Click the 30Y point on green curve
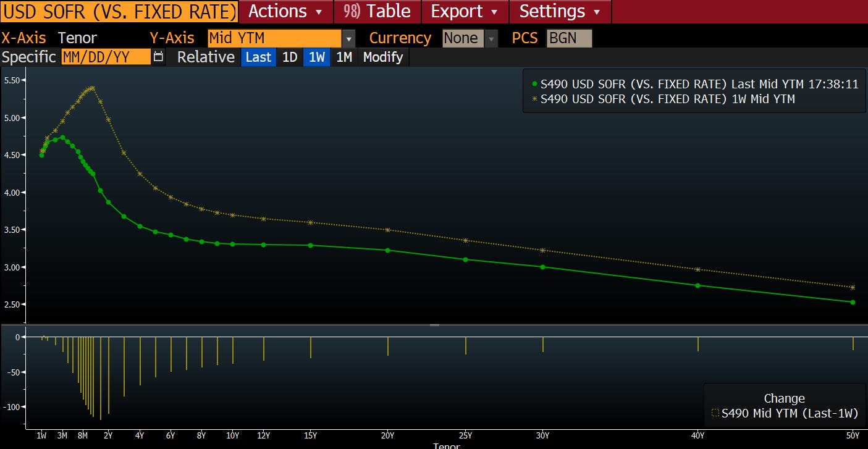Viewport: 868px width, 449px height. pos(543,267)
